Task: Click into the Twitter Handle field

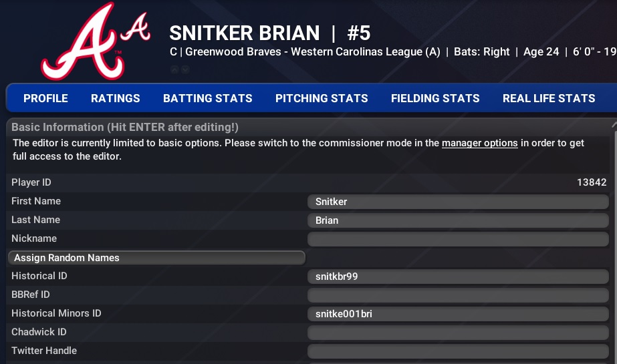Action: [458, 351]
